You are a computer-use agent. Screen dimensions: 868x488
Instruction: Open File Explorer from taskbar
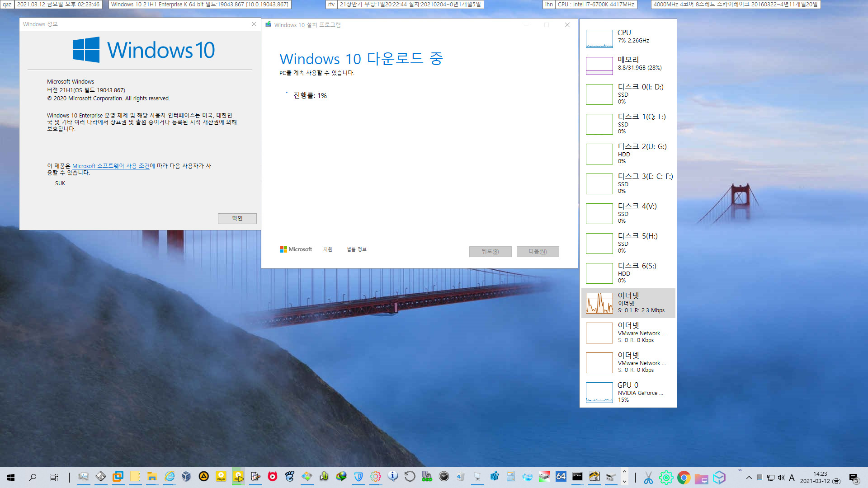coord(152,477)
